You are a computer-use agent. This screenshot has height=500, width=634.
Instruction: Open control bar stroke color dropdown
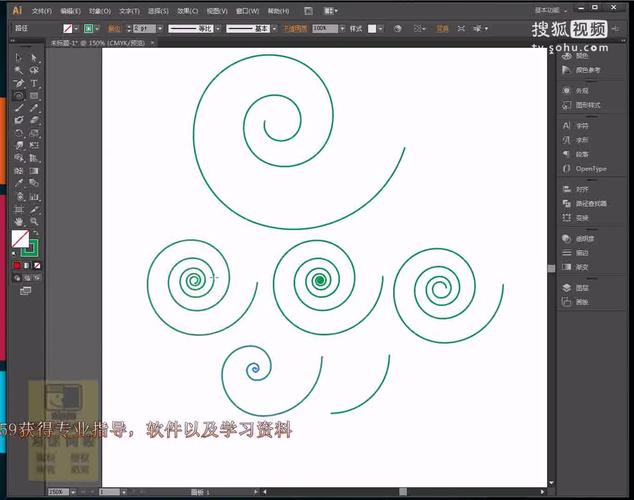97,28
